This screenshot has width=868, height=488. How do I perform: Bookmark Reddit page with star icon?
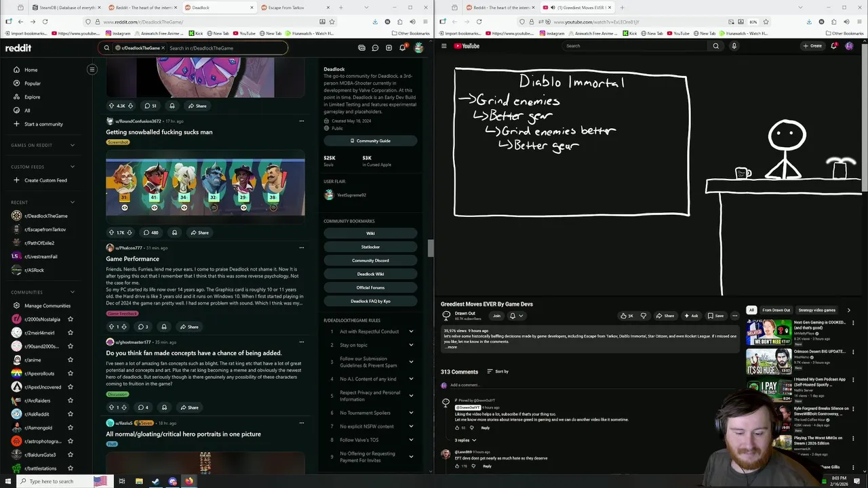[x=332, y=22]
